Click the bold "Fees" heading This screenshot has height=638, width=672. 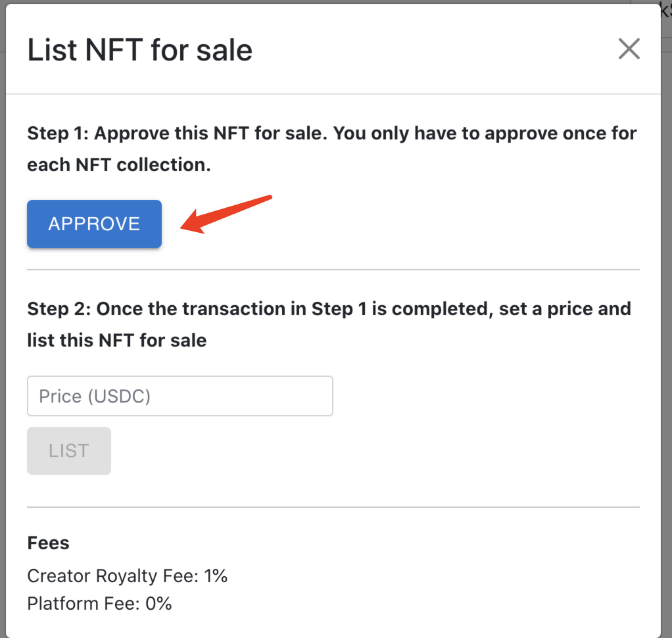(x=48, y=543)
